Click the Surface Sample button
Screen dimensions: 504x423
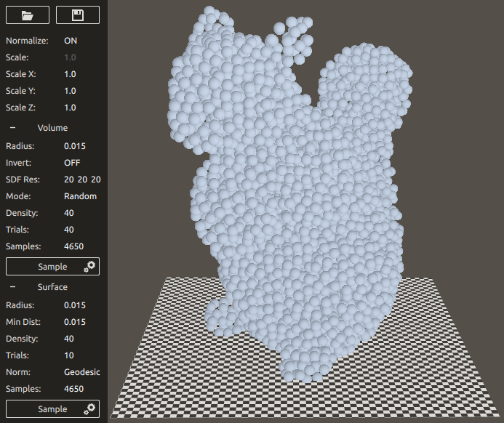pyautogui.click(x=52, y=409)
